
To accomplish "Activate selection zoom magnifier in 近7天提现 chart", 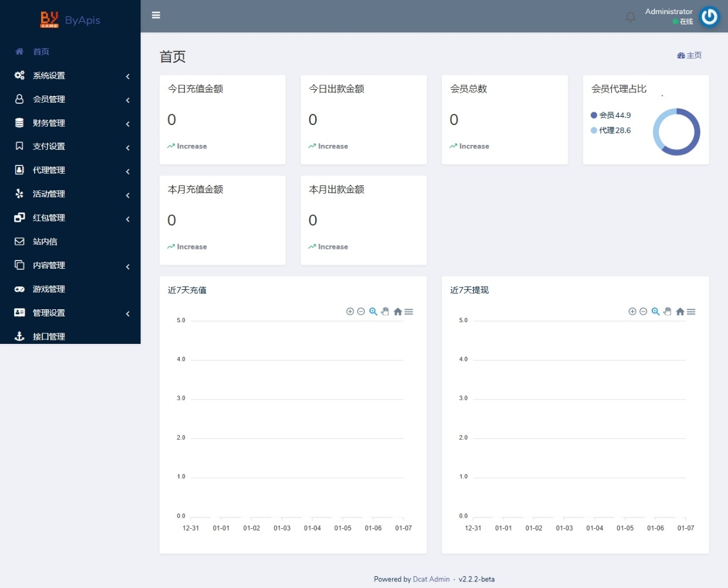I will [x=656, y=312].
